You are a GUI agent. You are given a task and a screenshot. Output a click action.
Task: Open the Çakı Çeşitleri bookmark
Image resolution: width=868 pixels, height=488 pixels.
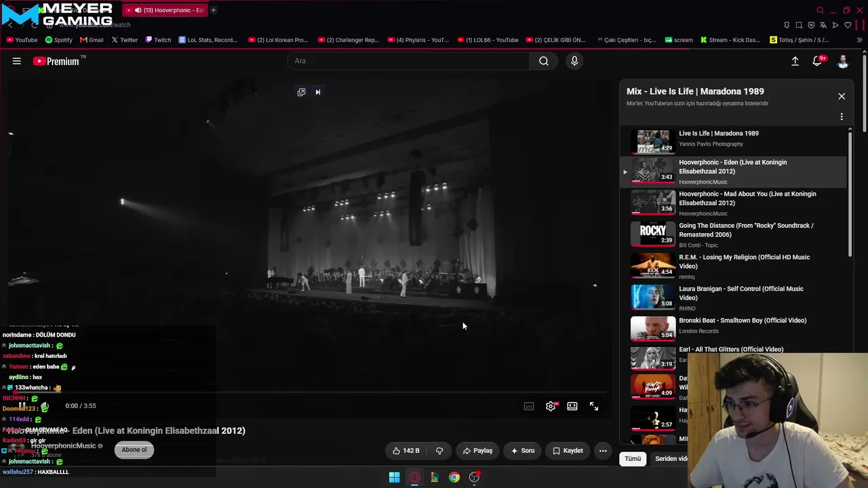tap(626, 40)
